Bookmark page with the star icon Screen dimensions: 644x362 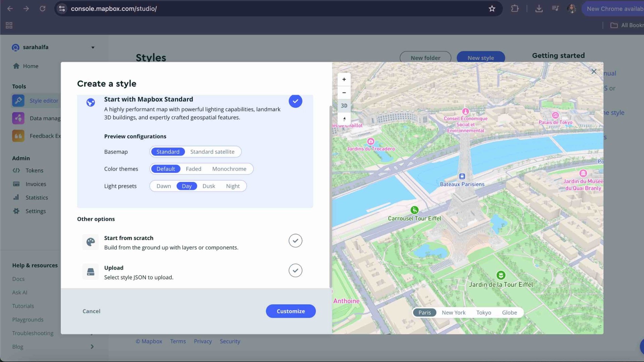coord(492,9)
